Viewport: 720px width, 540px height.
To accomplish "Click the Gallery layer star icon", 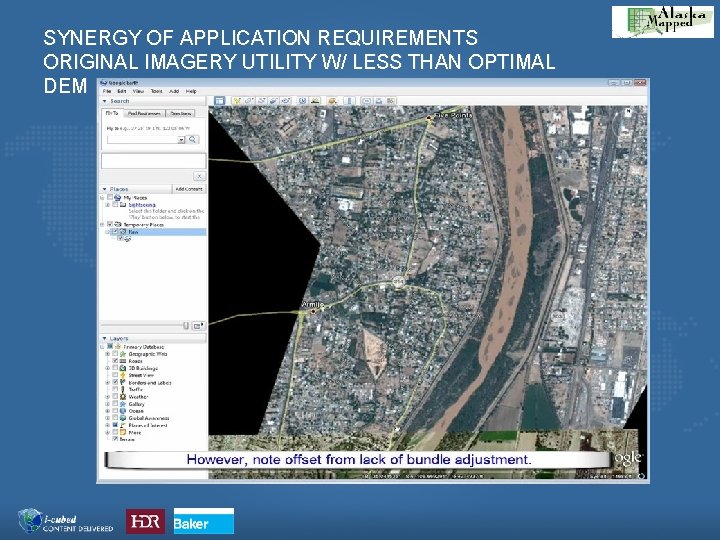I will (123, 404).
